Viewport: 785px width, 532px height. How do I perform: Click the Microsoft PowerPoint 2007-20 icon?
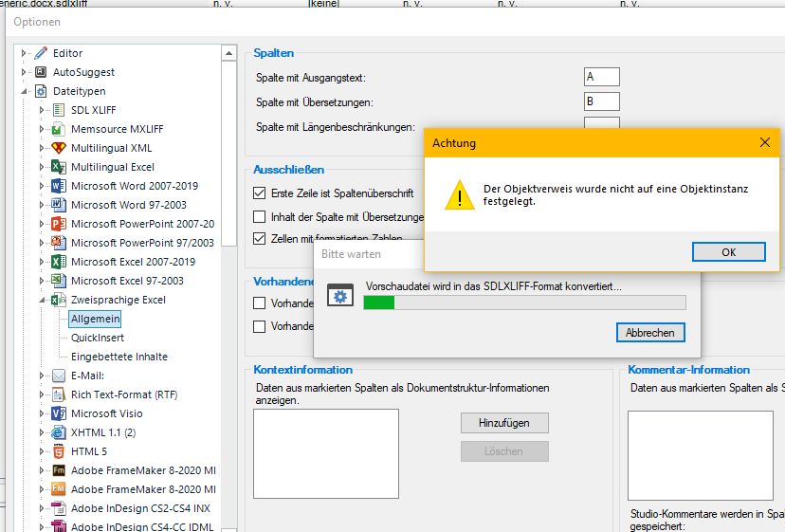click(x=59, y=224)
